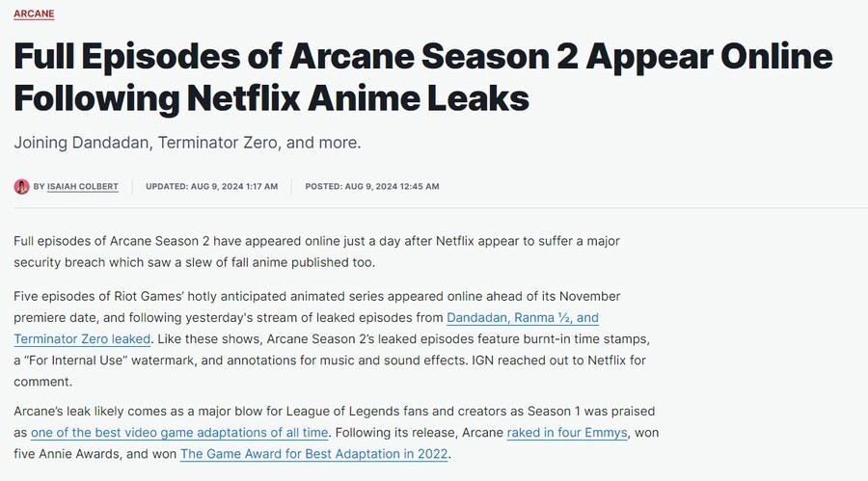Viewport: 868px width, 481px height.
Task: Open Isaiah Colbert's author page
Action: [82, 186]
